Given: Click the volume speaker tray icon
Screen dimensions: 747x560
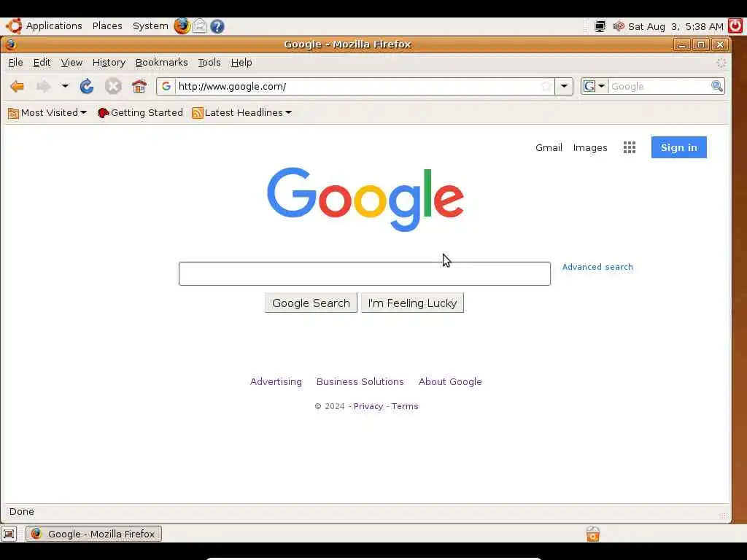Looking at the screenshot, I should 619,26.
